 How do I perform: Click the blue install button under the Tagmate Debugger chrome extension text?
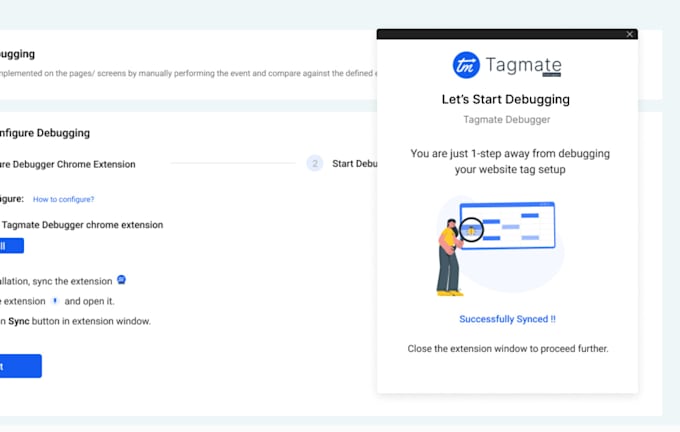tap(12, 246)
